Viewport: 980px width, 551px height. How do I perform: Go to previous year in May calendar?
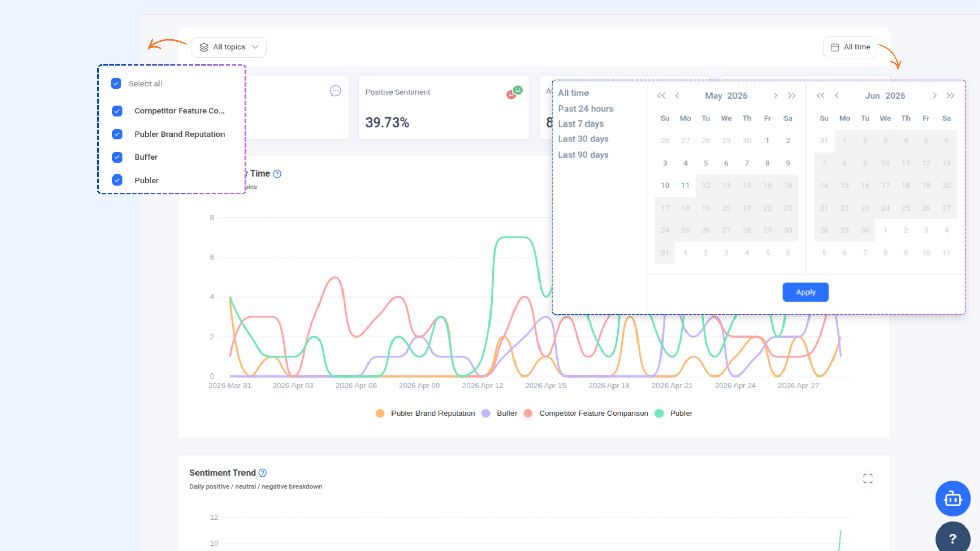[661, 96]
